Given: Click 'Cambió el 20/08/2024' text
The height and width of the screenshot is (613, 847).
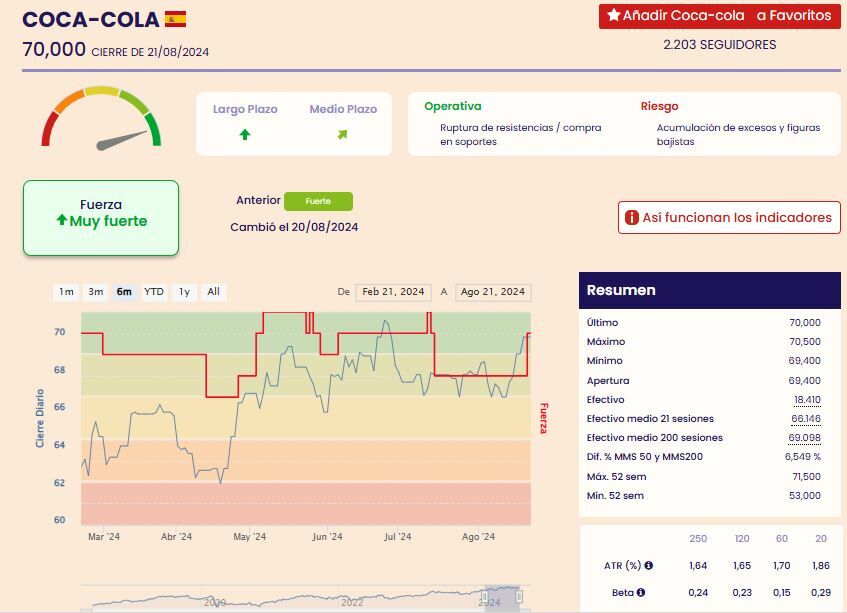Looking at the screenshot, I should click(x=294, y=227).
